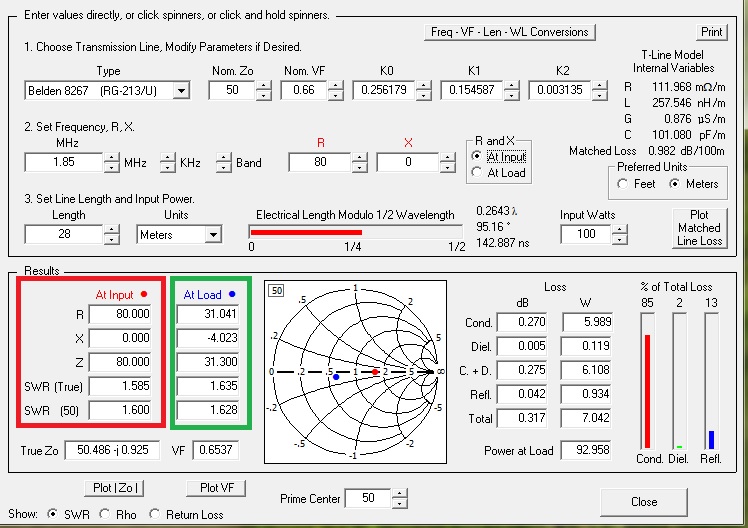Click the R value spinner
The height and width of the screenshot is (528, 748).
point(359,163)
